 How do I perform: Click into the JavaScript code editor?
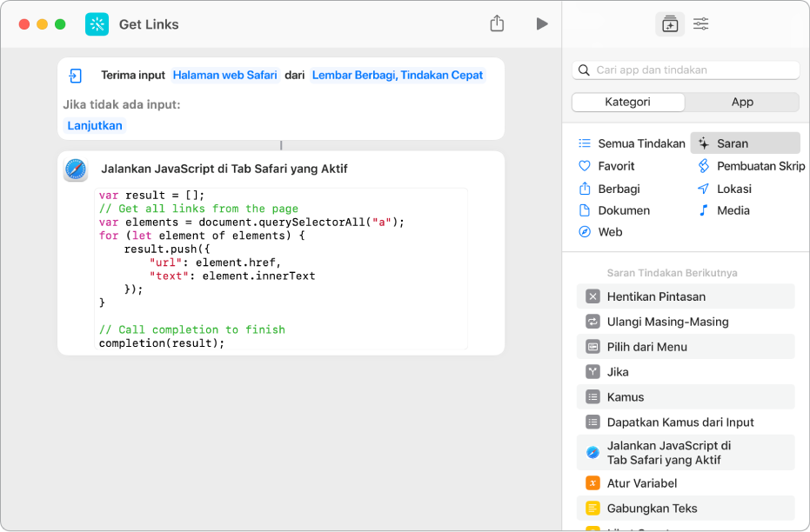click(281, 269)
